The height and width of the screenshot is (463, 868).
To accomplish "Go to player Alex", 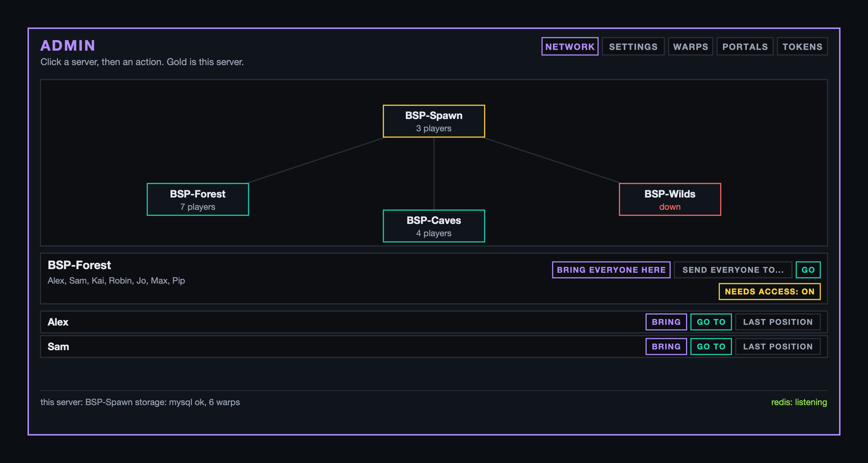I will click(711, 322).
